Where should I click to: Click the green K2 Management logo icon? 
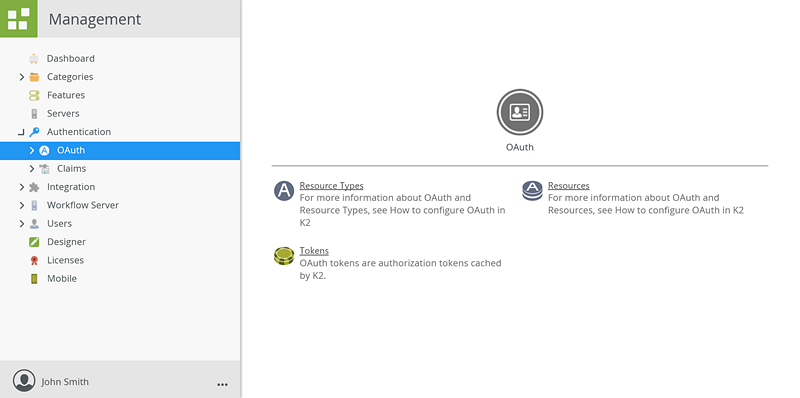point(18,18)
